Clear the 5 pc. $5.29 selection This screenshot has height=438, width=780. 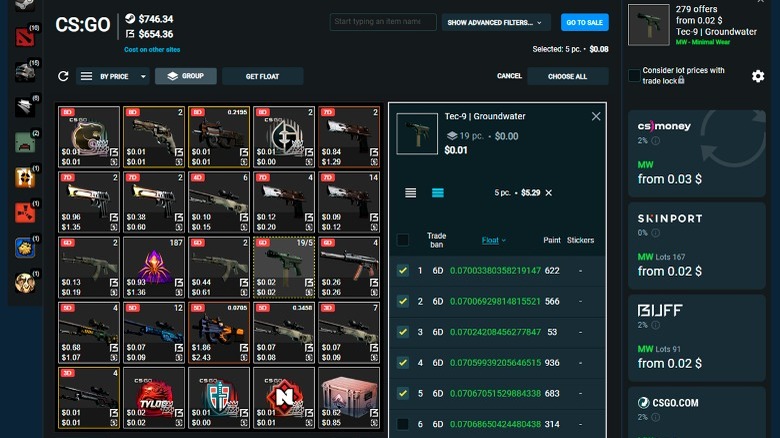tap(549, 193)
